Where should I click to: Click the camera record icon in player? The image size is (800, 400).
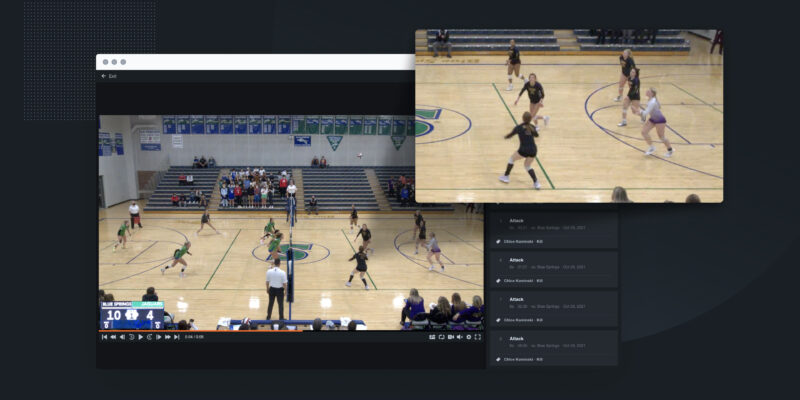(450, 337)
